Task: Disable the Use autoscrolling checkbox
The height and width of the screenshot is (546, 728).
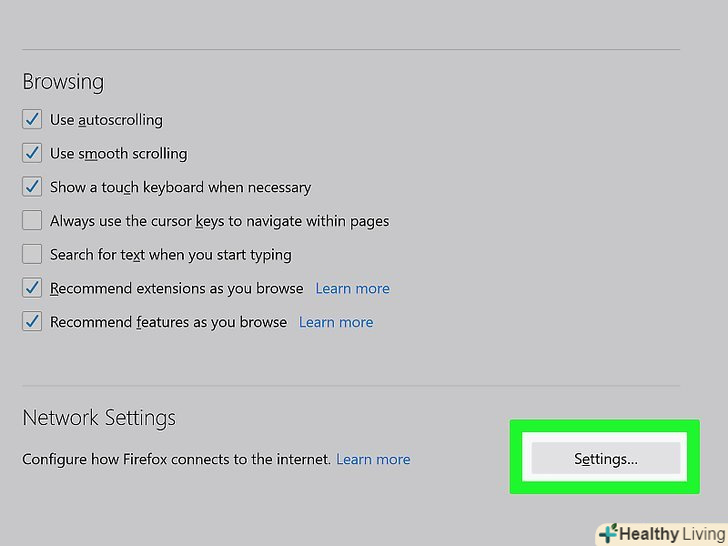Action: (x=32, y=120)
